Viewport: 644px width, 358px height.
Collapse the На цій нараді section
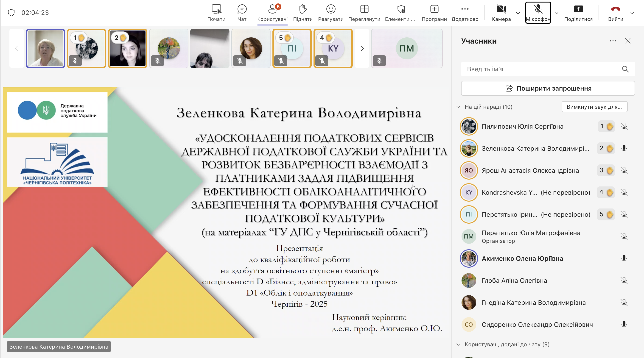pyautogui.click(x=458, y=107)
